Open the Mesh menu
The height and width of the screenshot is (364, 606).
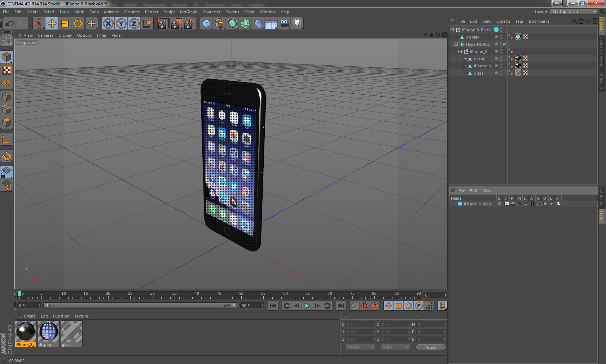click(x=79, y=12)
